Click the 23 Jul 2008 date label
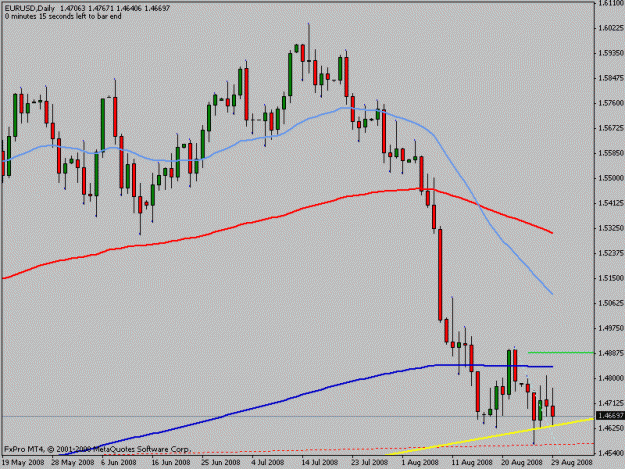Viewport: 625px width, 469px height. coord(369,462)
